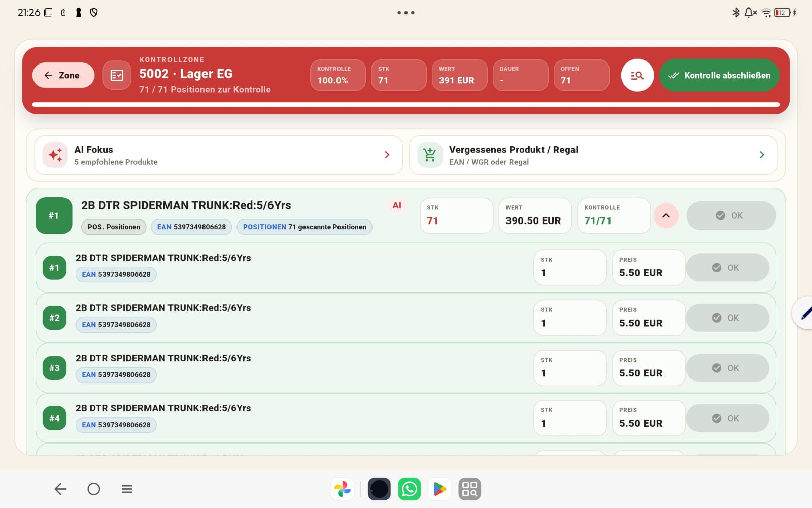Open Google Play Store from dock
Viewport: 812px width, 508px height.
[439, 489]
